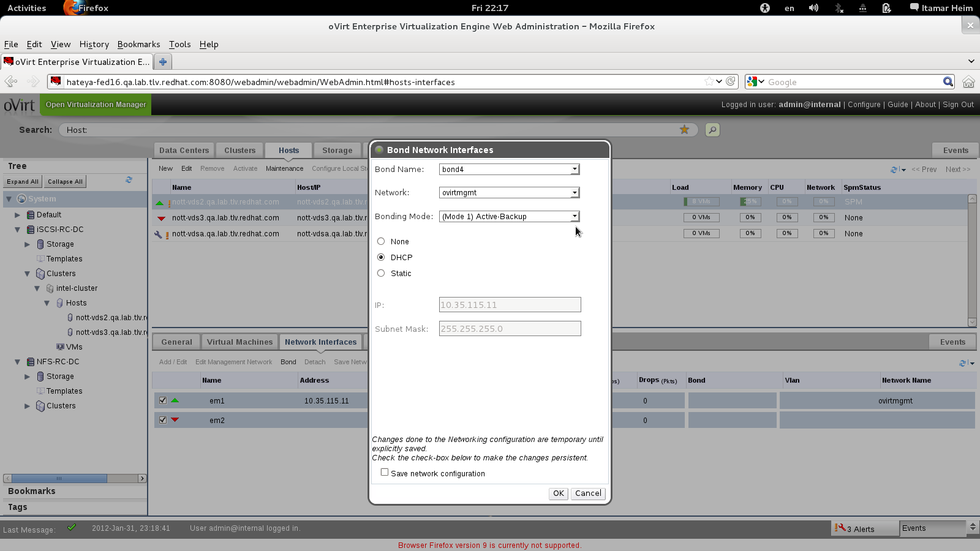Screen dimensions: 980x551
Task: Enable Save network configuration checkbox
Action: pos(385,472)
